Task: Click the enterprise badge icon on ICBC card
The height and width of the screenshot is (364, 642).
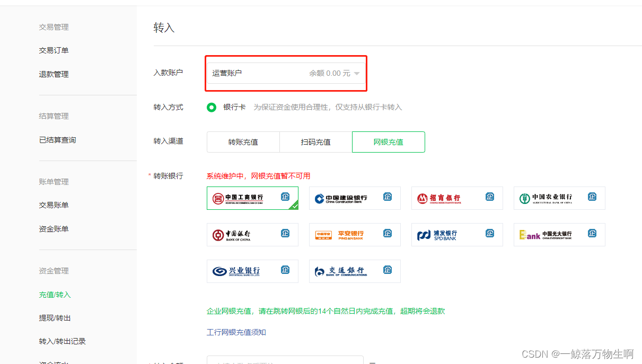Action: 285,197
